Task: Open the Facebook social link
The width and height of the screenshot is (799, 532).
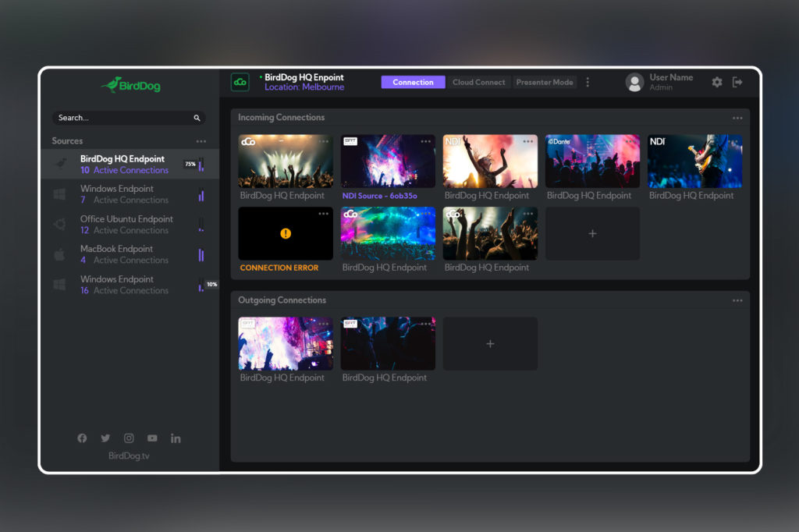Action: pos(82,438)
